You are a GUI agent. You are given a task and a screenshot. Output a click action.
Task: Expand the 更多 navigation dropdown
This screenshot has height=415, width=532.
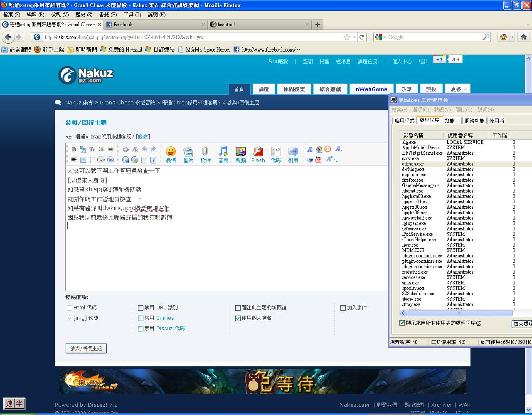(x=458, y=89)
